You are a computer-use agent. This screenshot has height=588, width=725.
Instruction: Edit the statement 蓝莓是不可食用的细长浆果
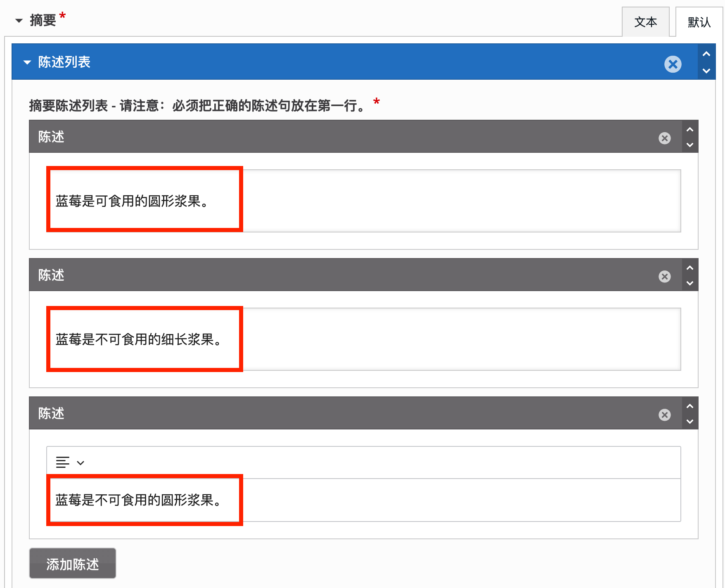click(x=138, y=339)
